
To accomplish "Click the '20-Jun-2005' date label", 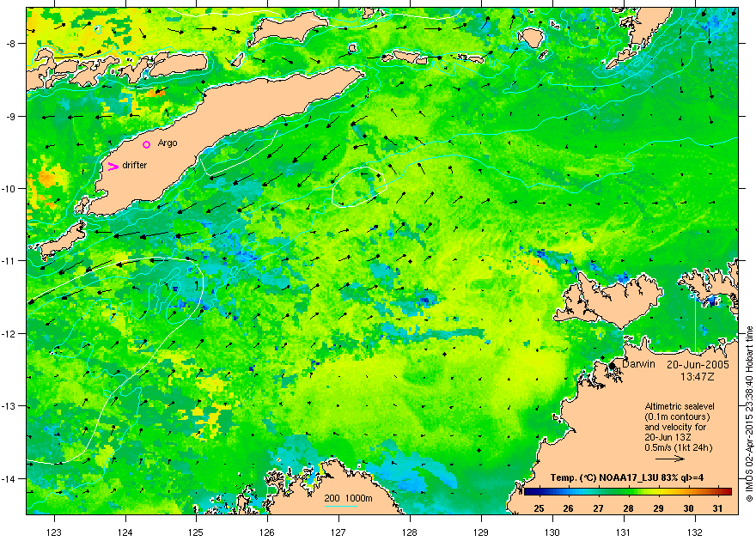I will point(698,365).
